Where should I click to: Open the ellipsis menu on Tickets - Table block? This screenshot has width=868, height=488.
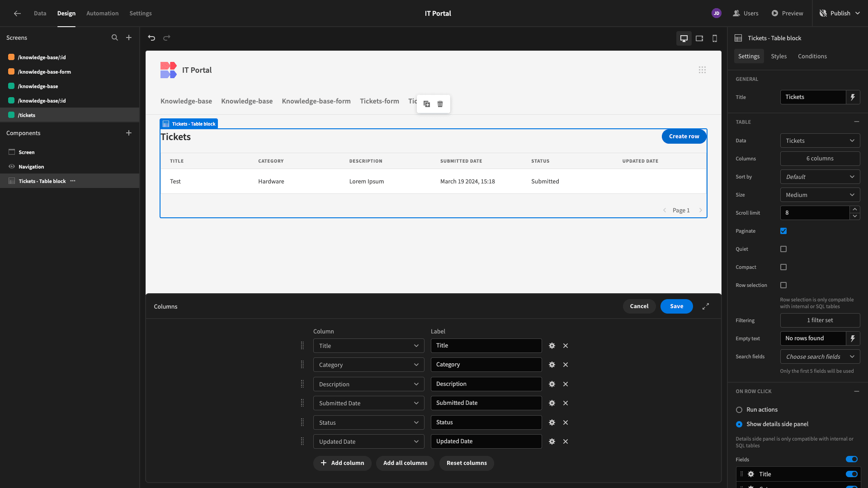pos(73,181)
